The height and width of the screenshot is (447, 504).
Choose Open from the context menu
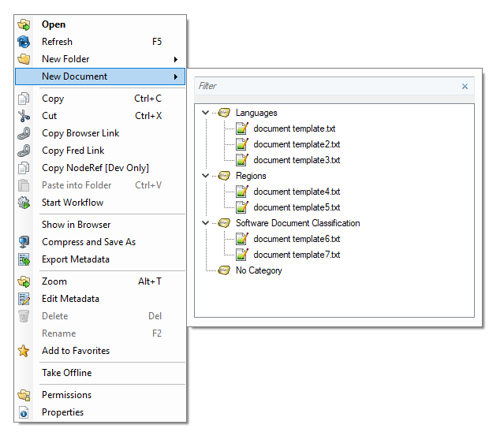pos(100,24)
